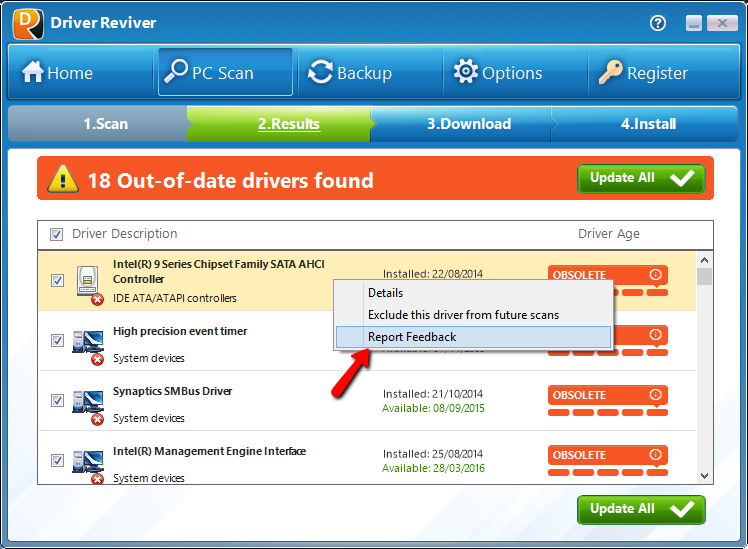Click 'Installed: 21/10/2014' text
Image resolution: width=748 pixels, height=549 pixels.
433,394
